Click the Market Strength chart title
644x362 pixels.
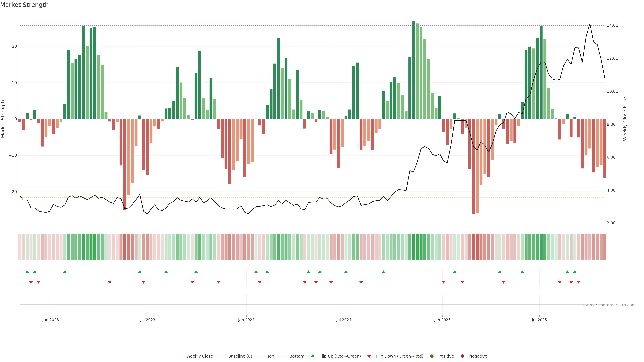click(24, 5)
